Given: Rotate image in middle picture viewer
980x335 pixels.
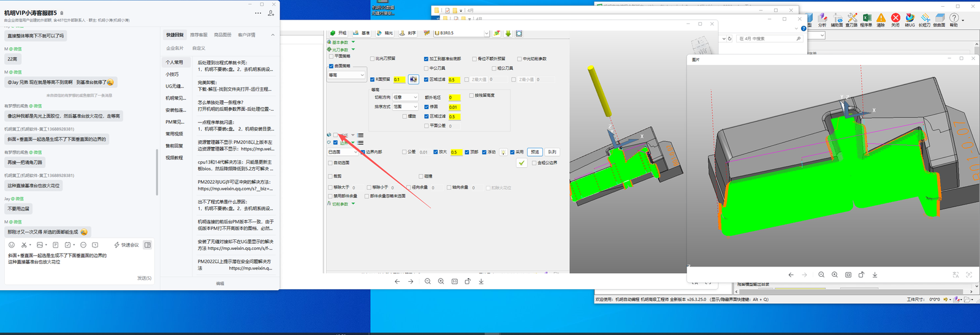Looking at the screenshot, I should [468, 282].
